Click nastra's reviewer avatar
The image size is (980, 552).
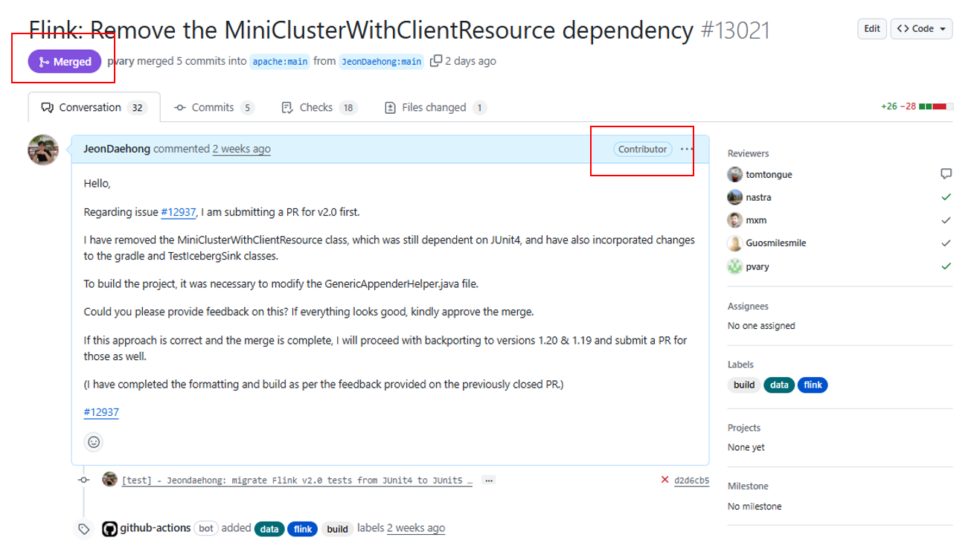(734, 197)
